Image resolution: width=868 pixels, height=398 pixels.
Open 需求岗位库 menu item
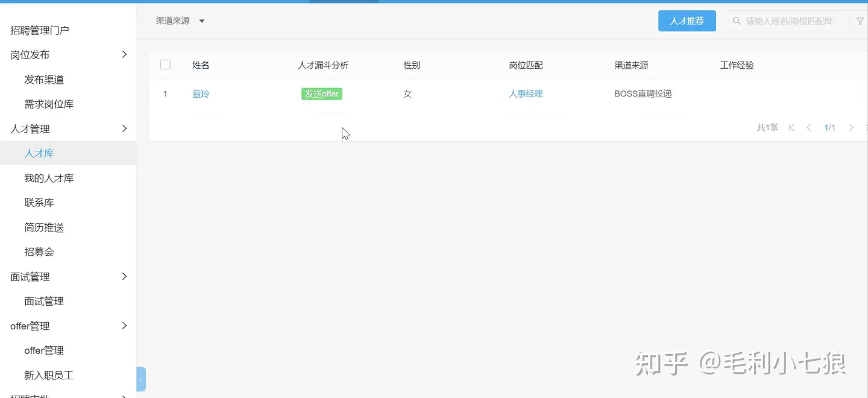click(x=49, y=104)
